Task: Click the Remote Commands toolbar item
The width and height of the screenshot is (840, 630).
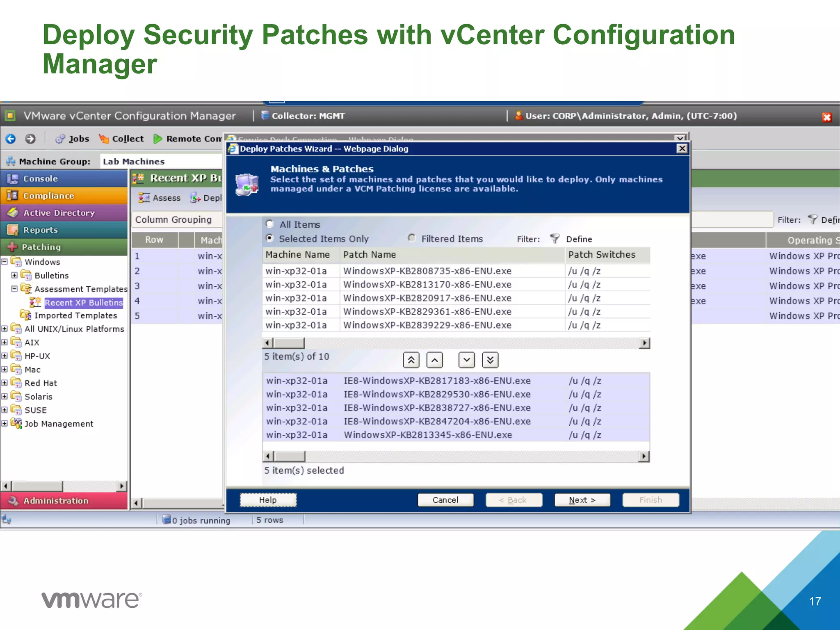Action: [x=188, y=139]
